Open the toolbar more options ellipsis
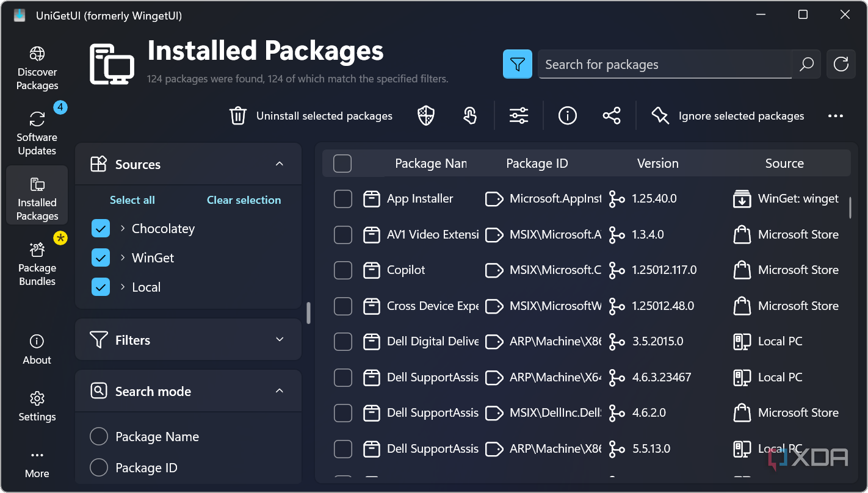 (x=836, y=116)
